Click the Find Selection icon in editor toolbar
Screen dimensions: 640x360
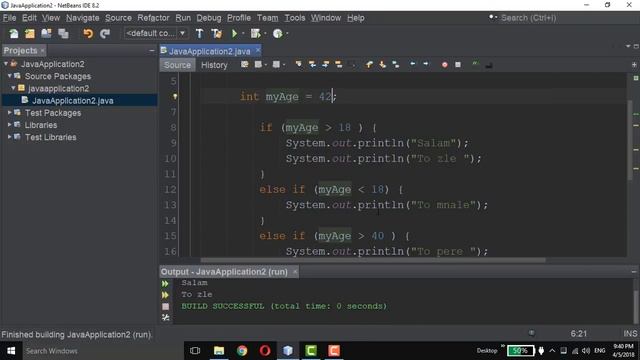pyautogui.click(x=299, y=64)
